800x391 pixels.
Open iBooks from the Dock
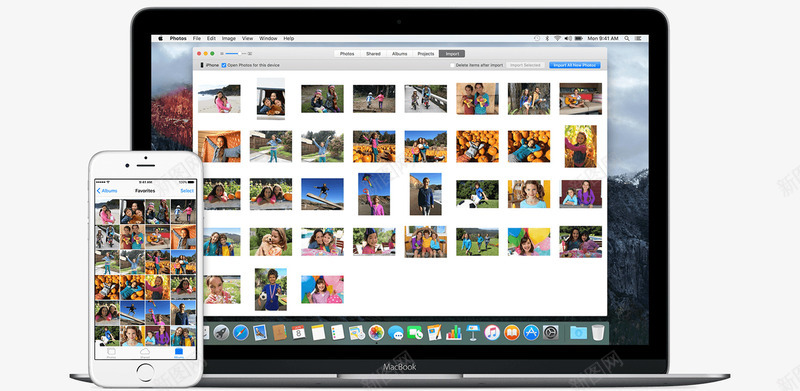pos(512,332)
